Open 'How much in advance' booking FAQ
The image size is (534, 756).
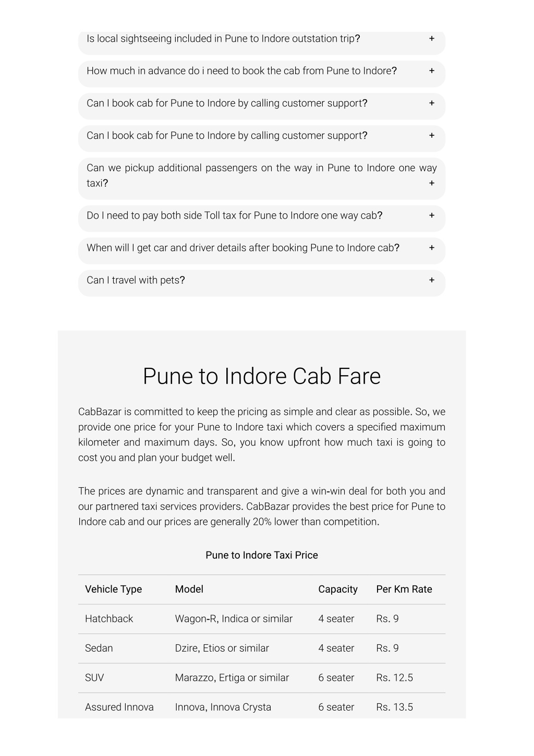click(x=262, y=74)
